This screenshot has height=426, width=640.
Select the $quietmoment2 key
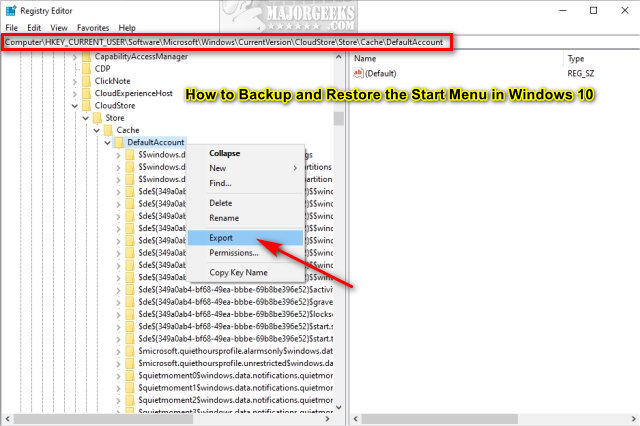coord(235,400)
